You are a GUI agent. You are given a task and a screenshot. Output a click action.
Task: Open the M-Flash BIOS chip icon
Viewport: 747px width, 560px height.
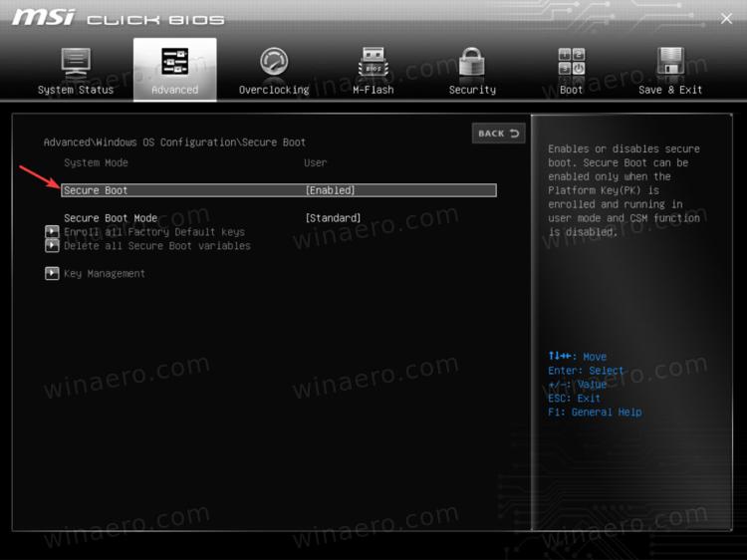pyautogui.click(x=373, y=62)
